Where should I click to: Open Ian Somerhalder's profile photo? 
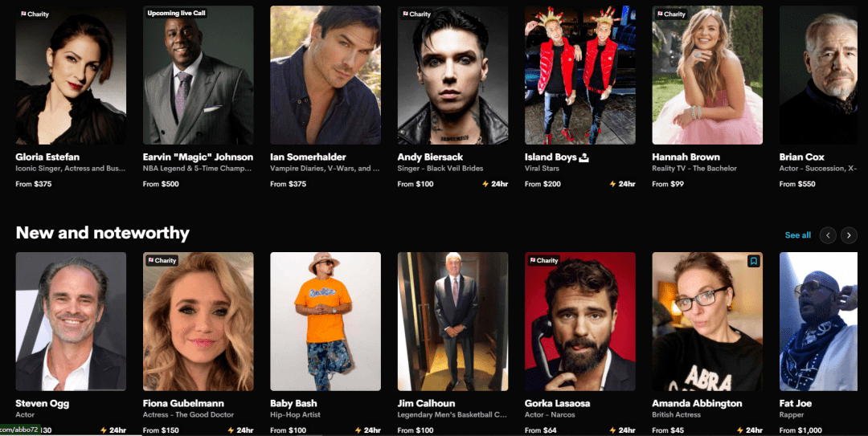325,75
